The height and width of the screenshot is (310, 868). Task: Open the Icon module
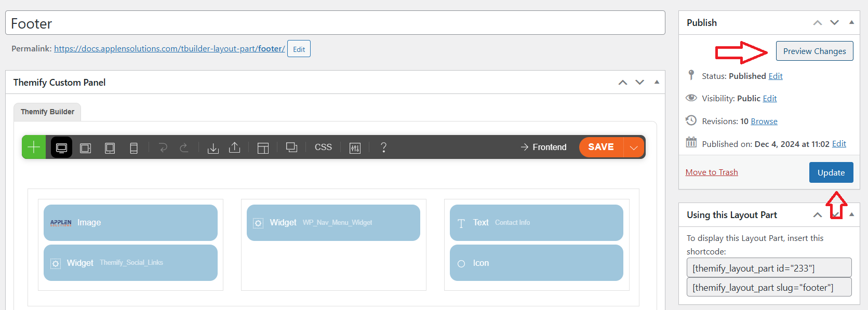pyautogui.click(x=537, y=263)
